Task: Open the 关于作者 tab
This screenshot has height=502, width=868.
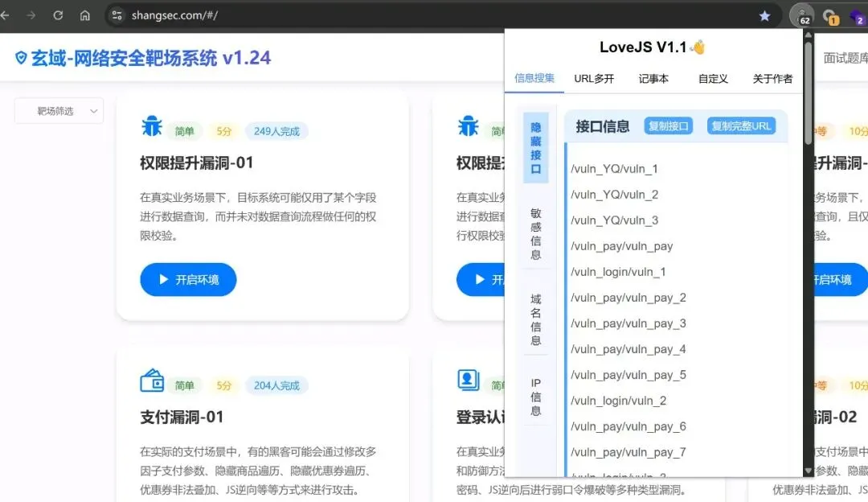Action: point(773,79)
